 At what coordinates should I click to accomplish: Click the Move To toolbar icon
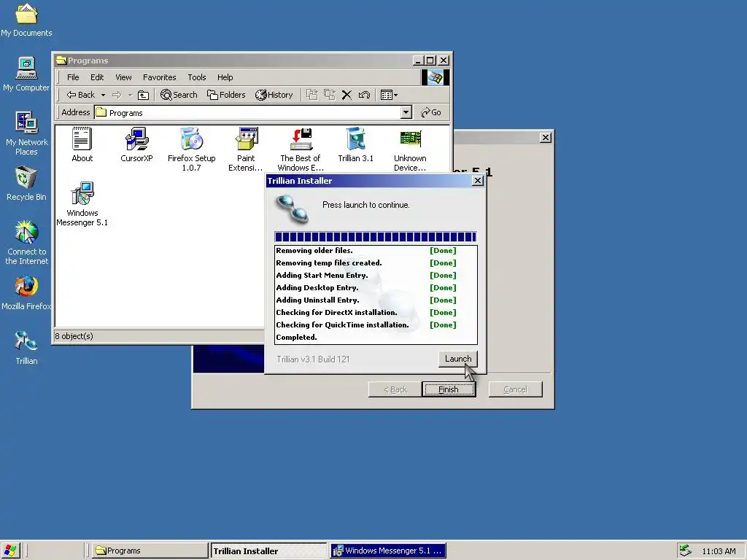click(311, 95)
